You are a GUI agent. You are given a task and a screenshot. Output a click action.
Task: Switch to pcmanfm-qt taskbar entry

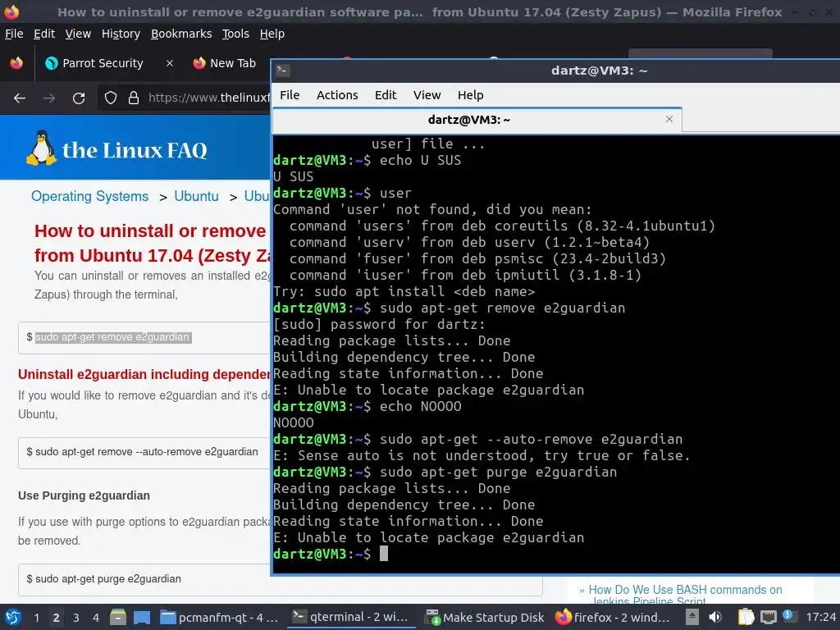(x=220, y=618)
